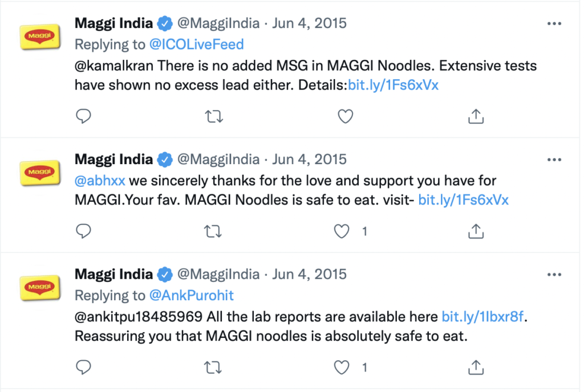Click the @ICOLiveFeed mention in the reply line

[x=196, y=44]
